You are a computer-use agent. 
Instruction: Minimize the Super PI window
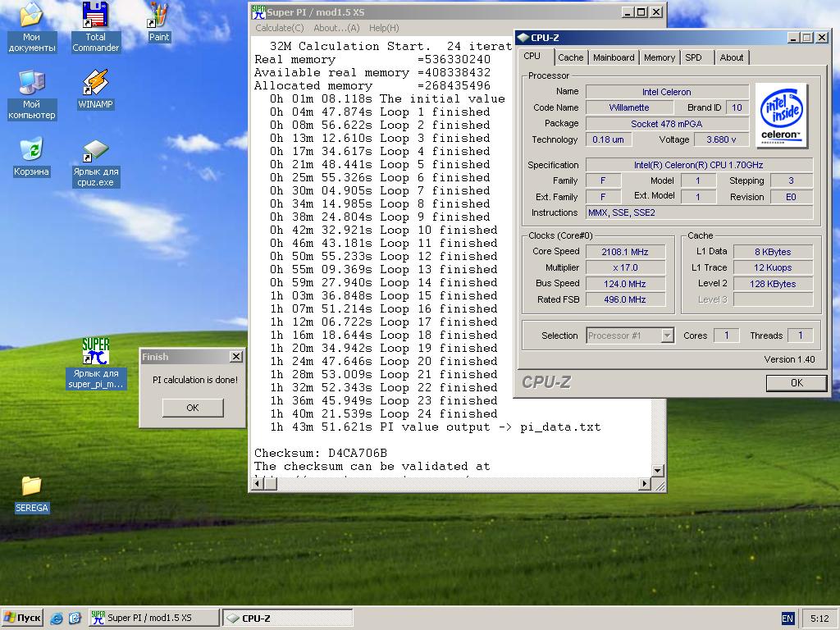[628, 11]
